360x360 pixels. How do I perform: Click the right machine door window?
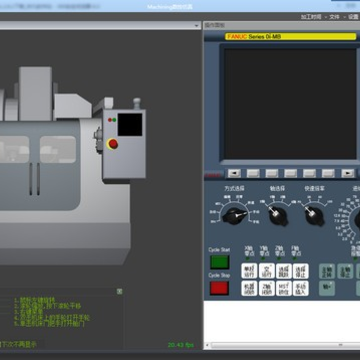pyautogui.click(x=58, y=149)
